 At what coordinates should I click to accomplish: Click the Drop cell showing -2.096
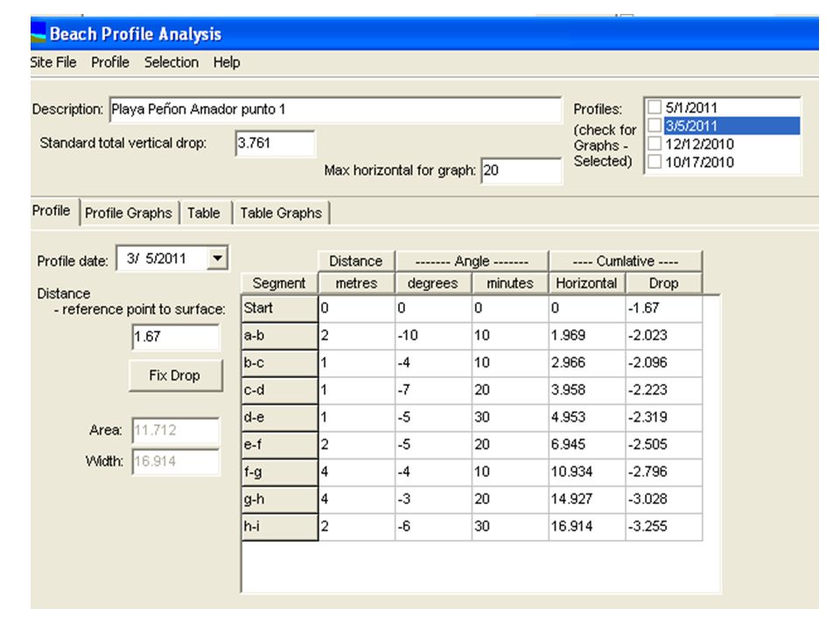coord(664,362)
